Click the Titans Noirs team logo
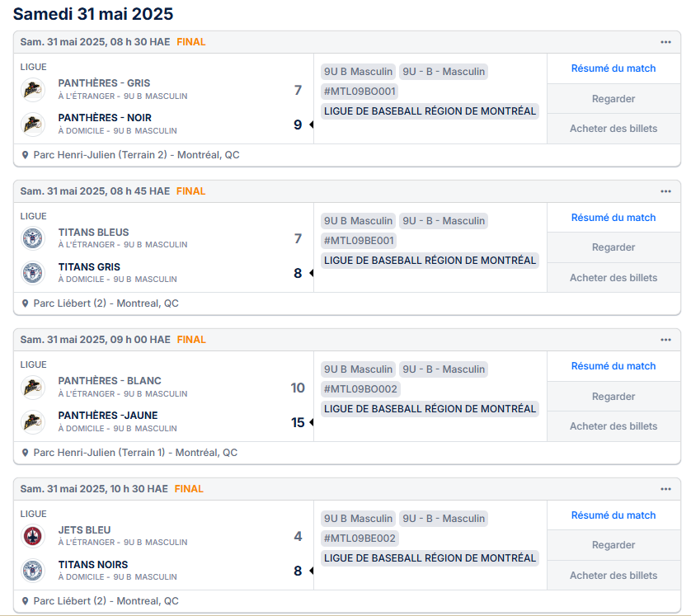Image resolution: width=691 pixels, height=616 pixels. [x=33, y=571]
